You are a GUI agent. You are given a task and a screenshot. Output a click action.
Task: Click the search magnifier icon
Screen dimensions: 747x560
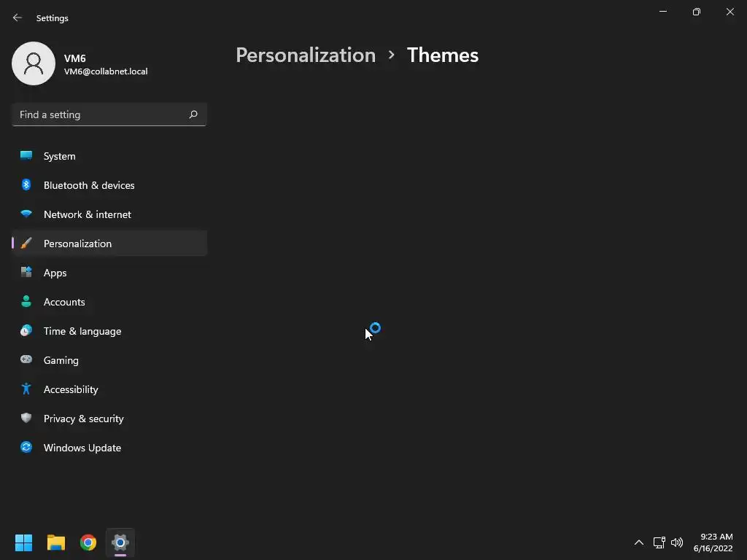tap(193, 114)
